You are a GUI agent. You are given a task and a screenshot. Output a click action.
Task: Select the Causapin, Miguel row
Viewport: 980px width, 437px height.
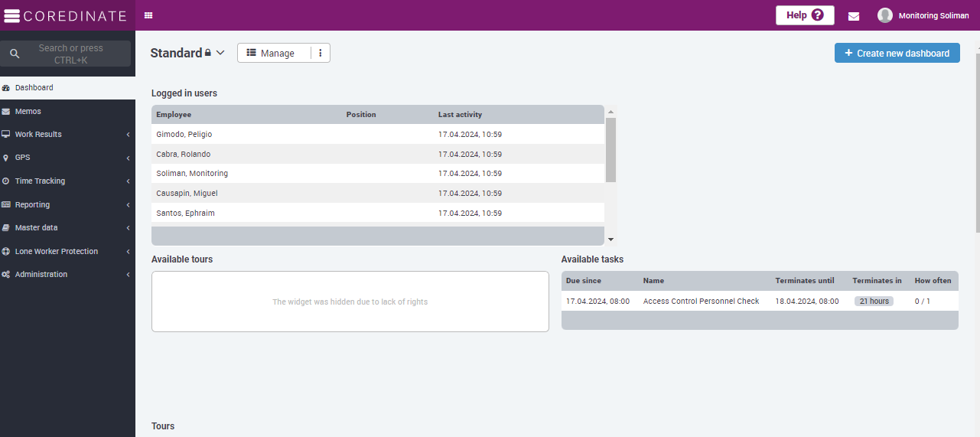(x=378, y=194)
